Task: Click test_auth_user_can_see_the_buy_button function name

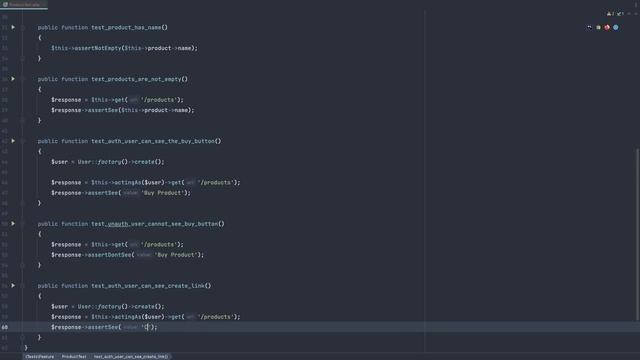Action: [x=153, y=141]
